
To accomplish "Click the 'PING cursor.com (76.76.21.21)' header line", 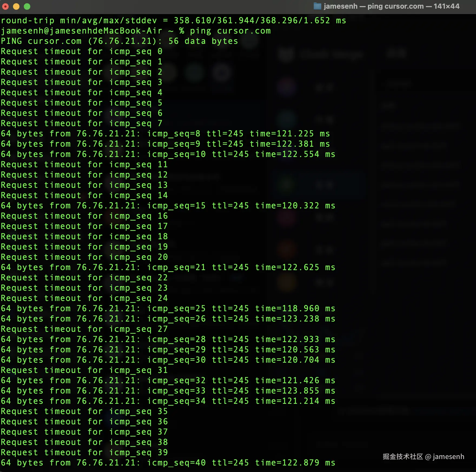I will 119,41.
